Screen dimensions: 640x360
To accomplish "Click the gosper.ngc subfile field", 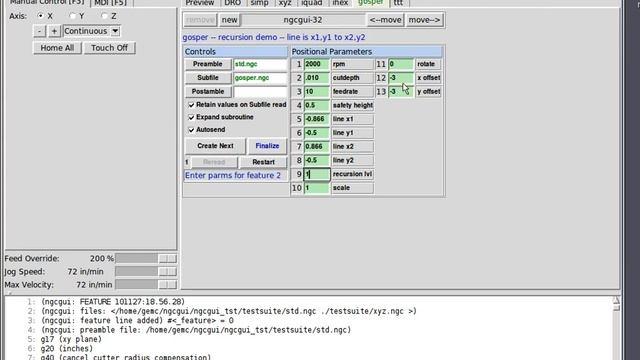I will pos(260,78).
